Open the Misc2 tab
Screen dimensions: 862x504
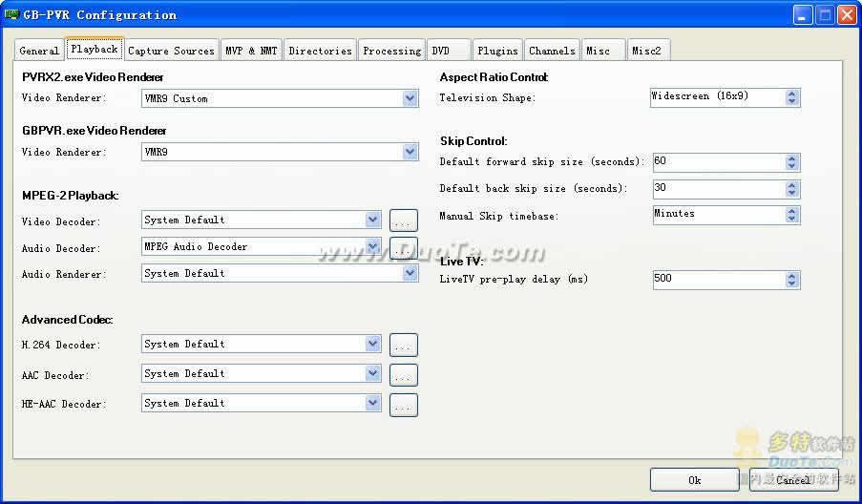[648, 50]
